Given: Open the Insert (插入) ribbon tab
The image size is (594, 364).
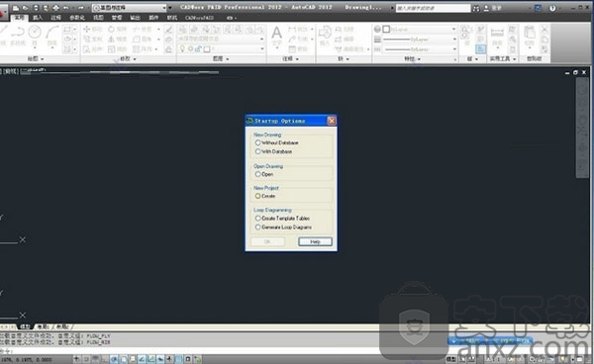Looking at the screenshot, I should click(38, 18).
